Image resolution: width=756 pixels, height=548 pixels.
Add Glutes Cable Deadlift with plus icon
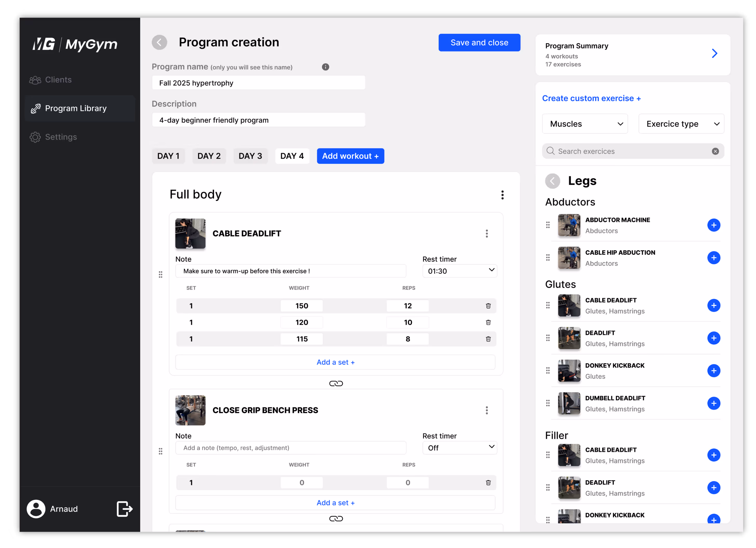coord(714,306)
